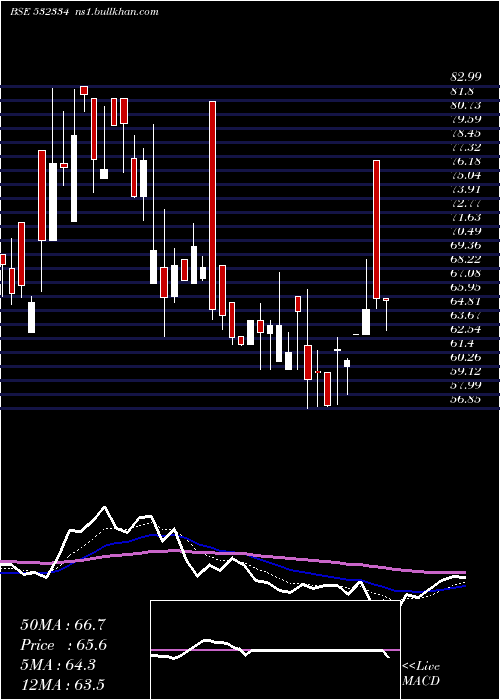The height and width of the screenshot is (700, 500).
Task: Click the 57.99 price level label
Action: click(466, 385)
